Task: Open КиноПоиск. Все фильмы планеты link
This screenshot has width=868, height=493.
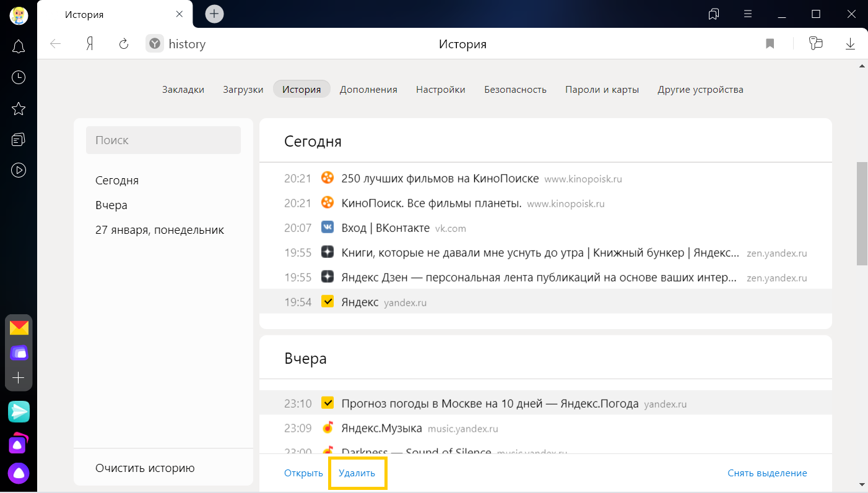Action: pyautogui.click(x=432, y=204)
